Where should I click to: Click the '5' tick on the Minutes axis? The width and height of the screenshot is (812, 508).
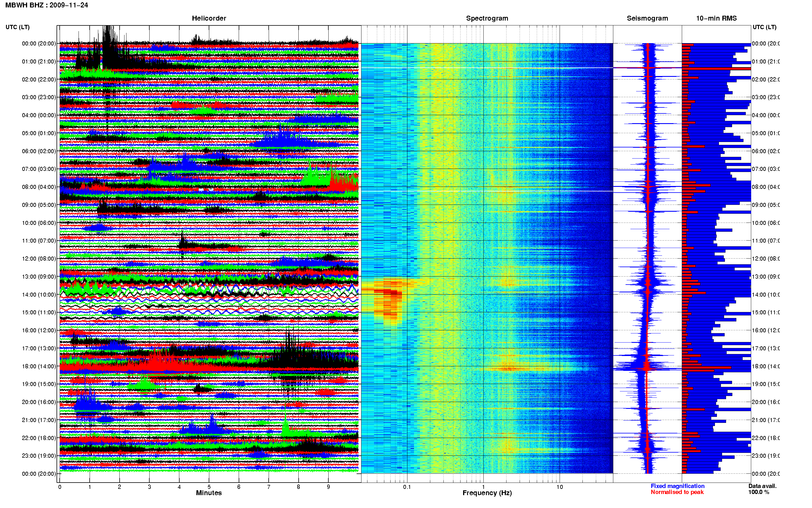pos(209,487)
